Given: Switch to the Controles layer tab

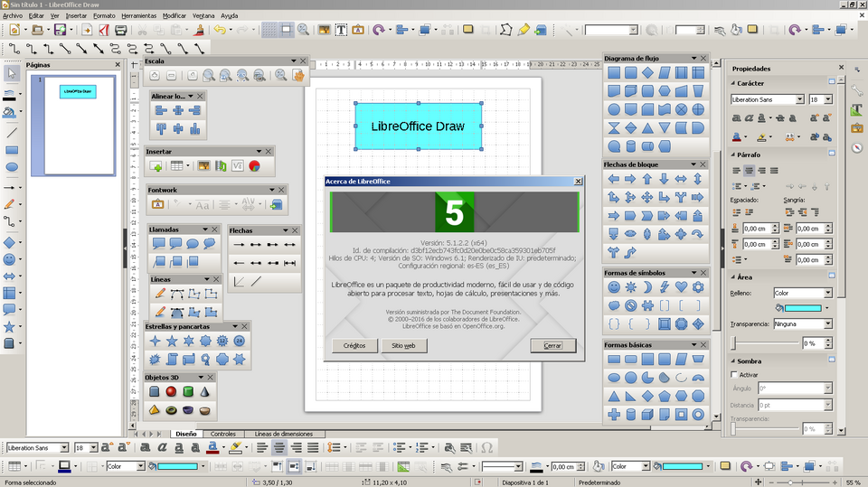Looking at the screenshot, I should click(223, 434).
